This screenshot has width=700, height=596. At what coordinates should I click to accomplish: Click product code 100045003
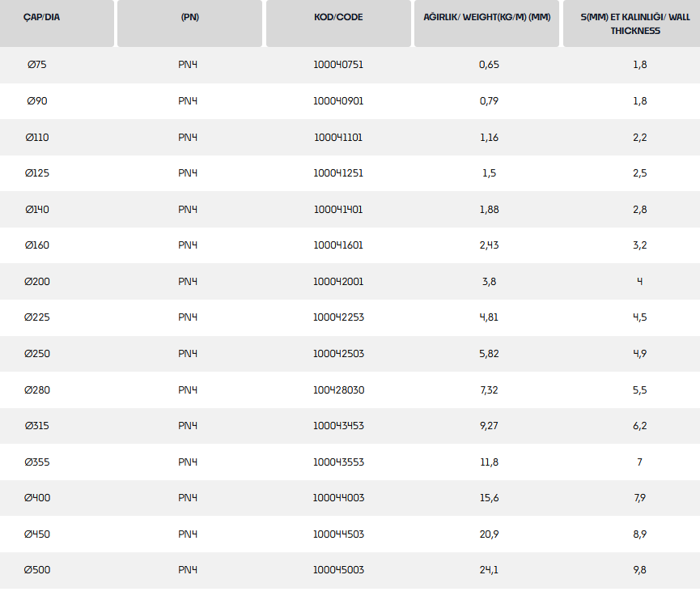click(338, 570)
